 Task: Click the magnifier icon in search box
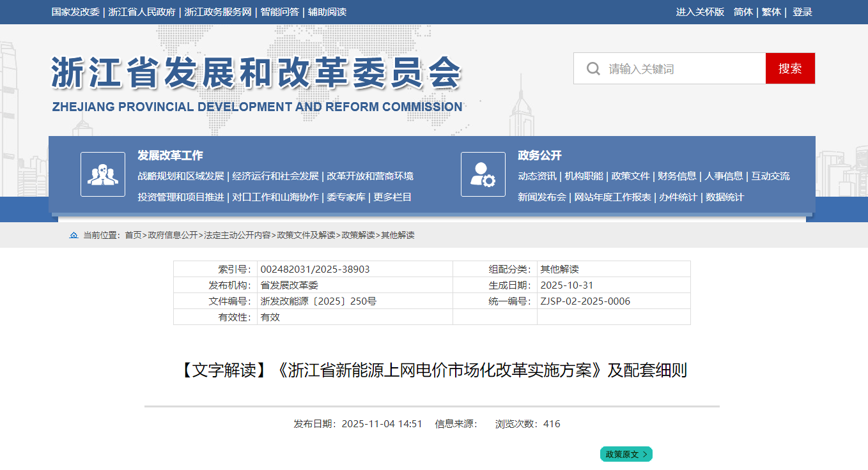pos(593,68)
